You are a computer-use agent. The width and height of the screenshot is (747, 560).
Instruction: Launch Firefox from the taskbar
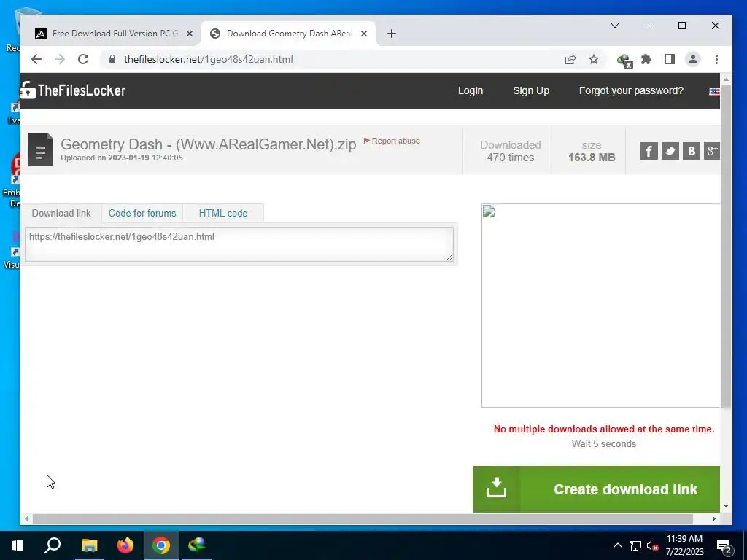point(125,545)
